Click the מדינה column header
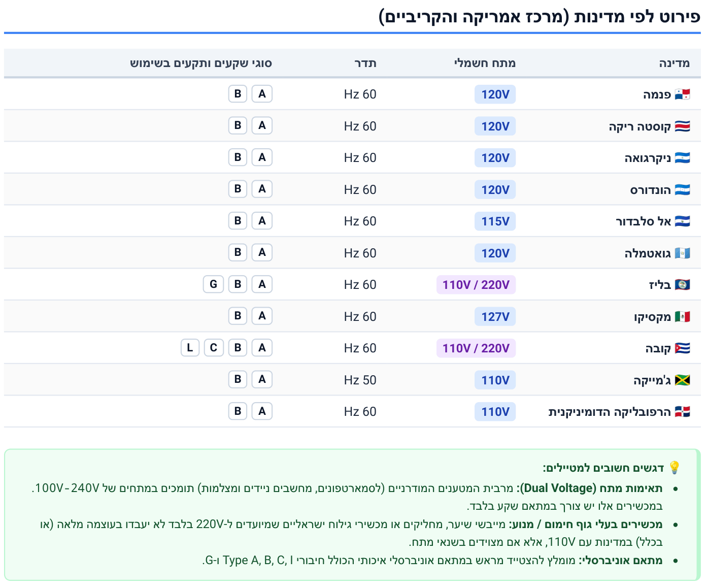 click(x=675, y=63)
